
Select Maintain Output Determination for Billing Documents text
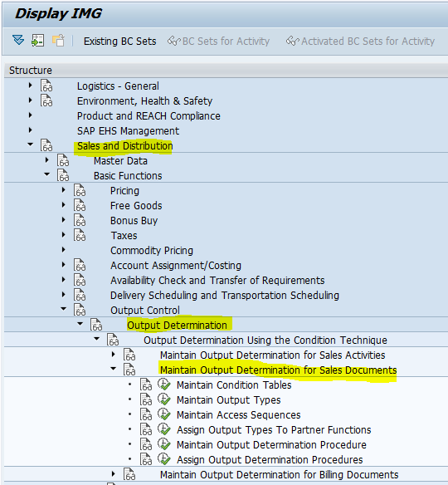pos(280,475)
